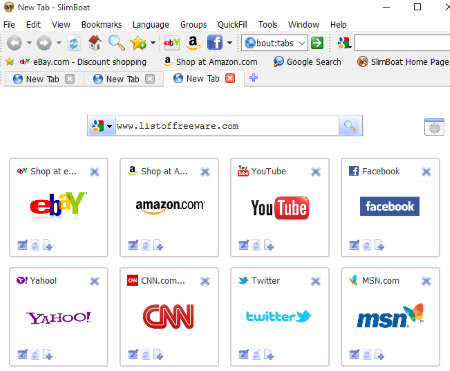Open the File menu
450x371 pixels.
9,25
